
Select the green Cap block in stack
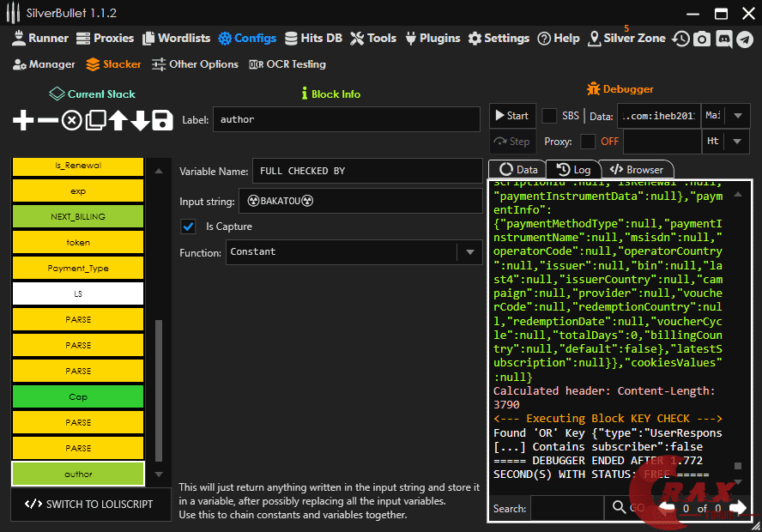tap(78, 396)
